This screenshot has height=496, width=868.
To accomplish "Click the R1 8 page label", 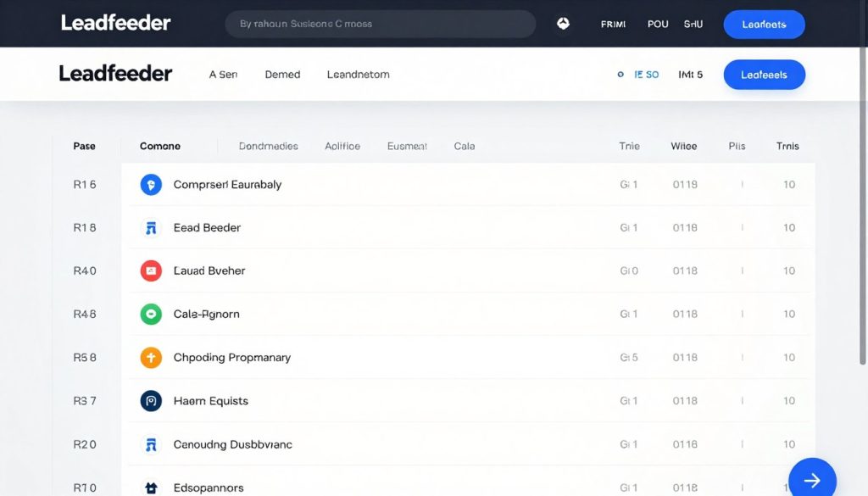I will [x=85, y=227].
